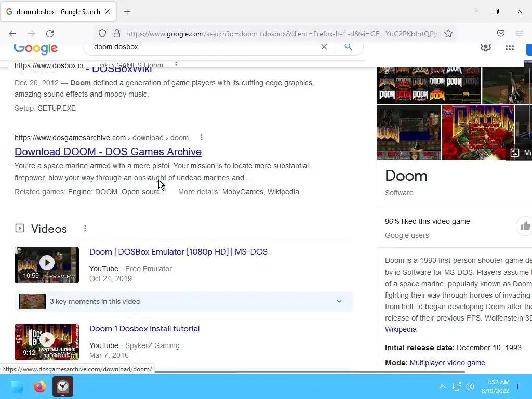The height and width of the screenshot is (399, 532).
Task: Clear the search query text
Action: coord(324,47)
